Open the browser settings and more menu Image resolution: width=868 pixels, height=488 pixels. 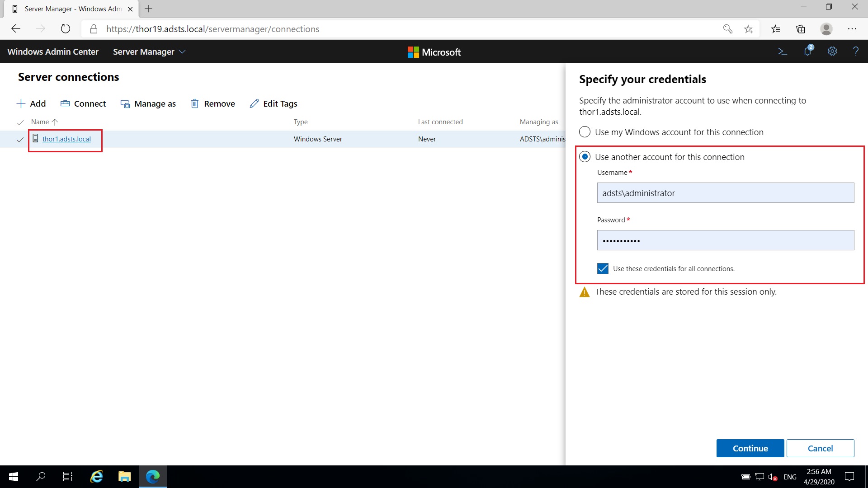point(852,29)
